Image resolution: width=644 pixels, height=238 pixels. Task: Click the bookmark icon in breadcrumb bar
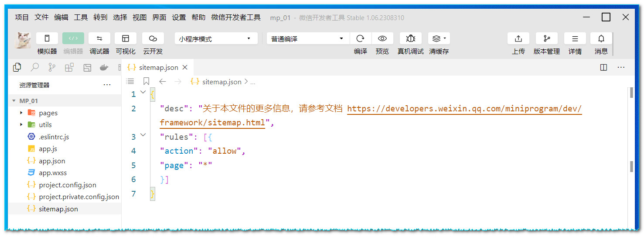pyautogui.click(x=146, y=81)
